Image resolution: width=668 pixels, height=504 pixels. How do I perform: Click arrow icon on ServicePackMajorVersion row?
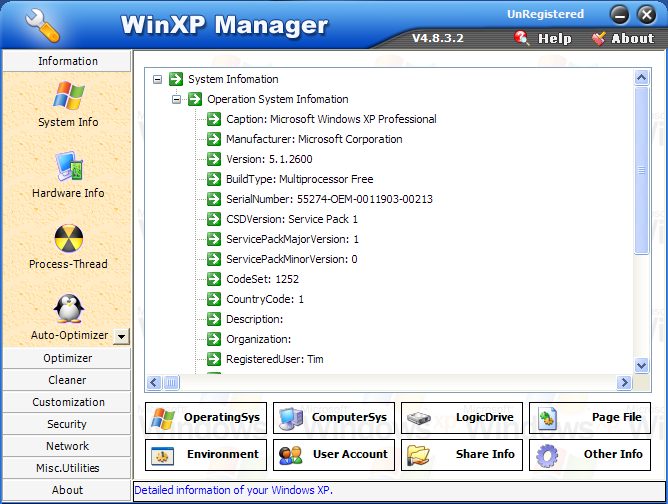point(214,239)
